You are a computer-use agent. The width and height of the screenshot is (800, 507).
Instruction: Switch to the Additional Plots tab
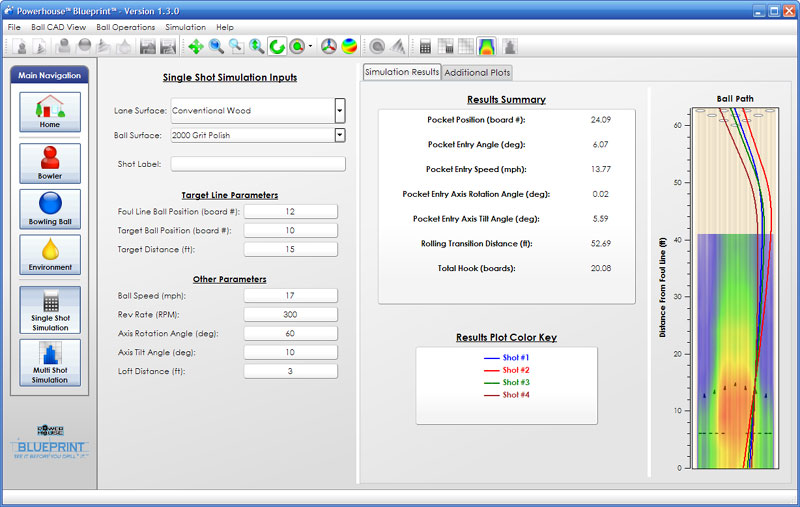[477, 72]
